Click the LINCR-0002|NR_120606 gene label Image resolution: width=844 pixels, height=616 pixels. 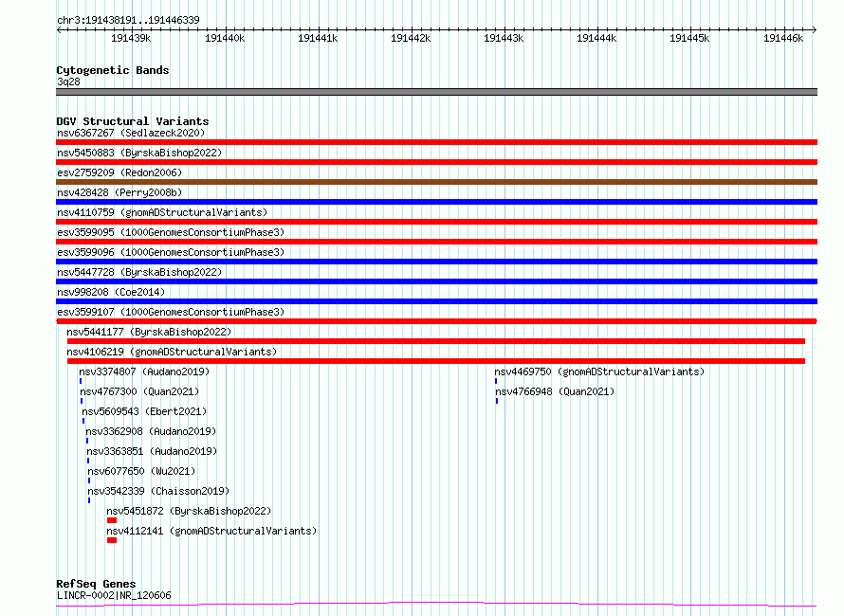point(114,595)
